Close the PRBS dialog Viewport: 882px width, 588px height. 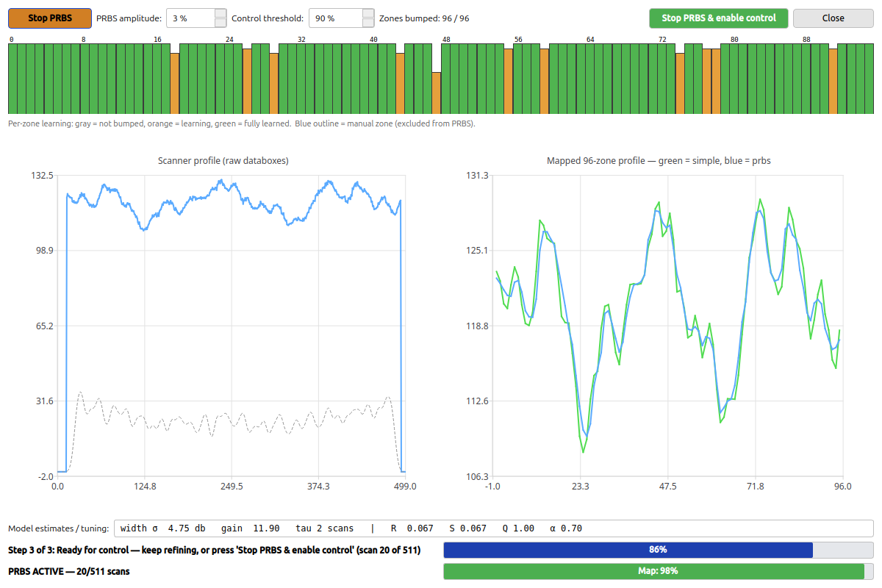[x=833, y=18]
